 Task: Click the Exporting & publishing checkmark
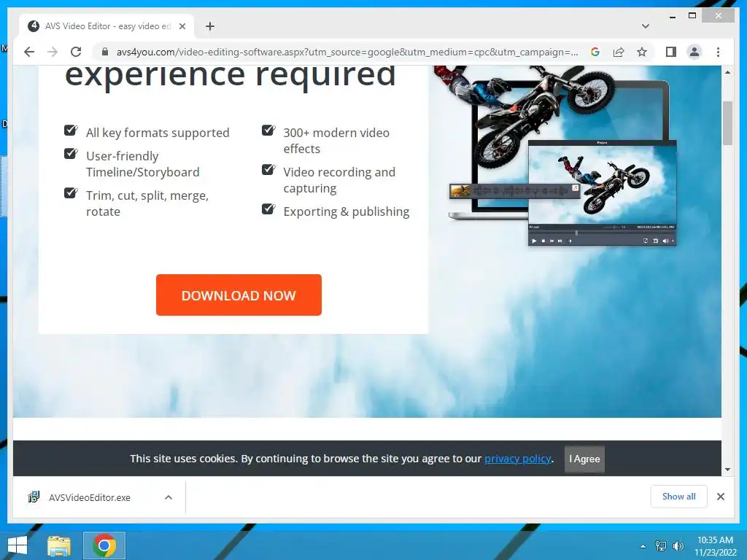pyautogui.click(x=268, y=209)
